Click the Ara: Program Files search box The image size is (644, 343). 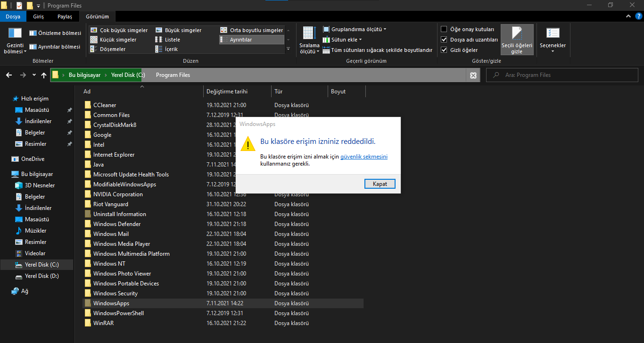click(562, 75)
